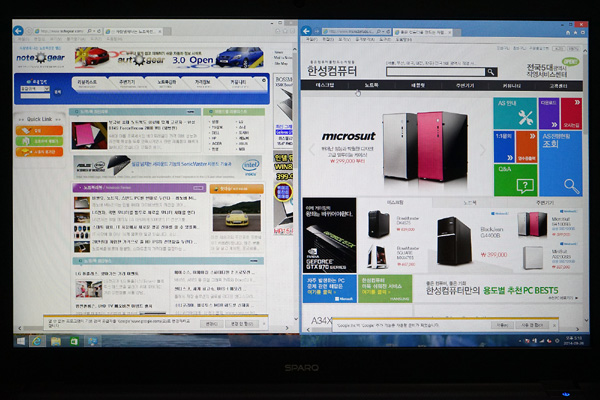Click the note gear logo
The width and height of the screenshot is (600, 400).
[41, 58]
